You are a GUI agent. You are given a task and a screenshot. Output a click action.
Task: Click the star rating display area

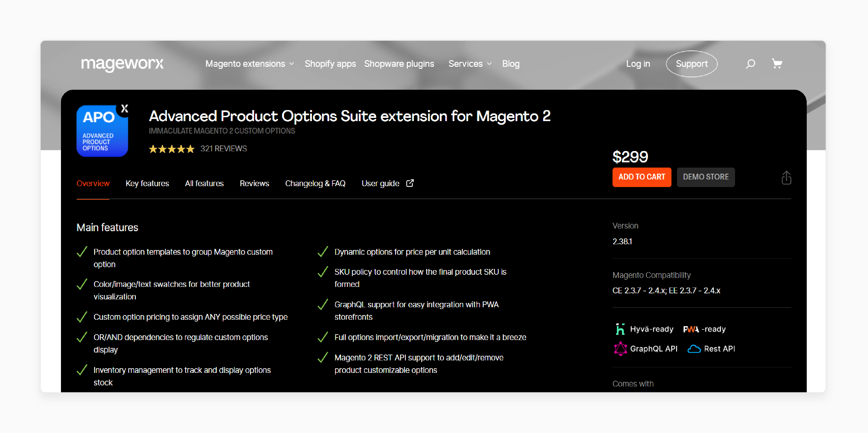pos(170,148)
